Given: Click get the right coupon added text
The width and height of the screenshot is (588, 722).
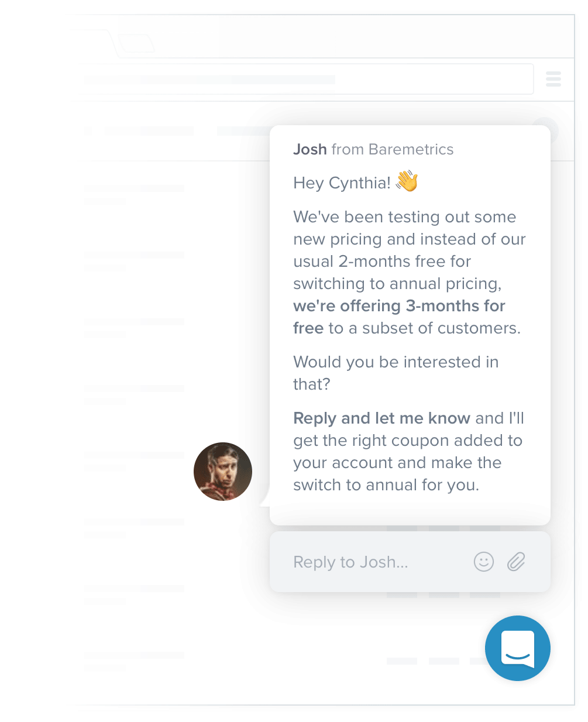Looking at the screenshot, I should [x=408, y=440].
